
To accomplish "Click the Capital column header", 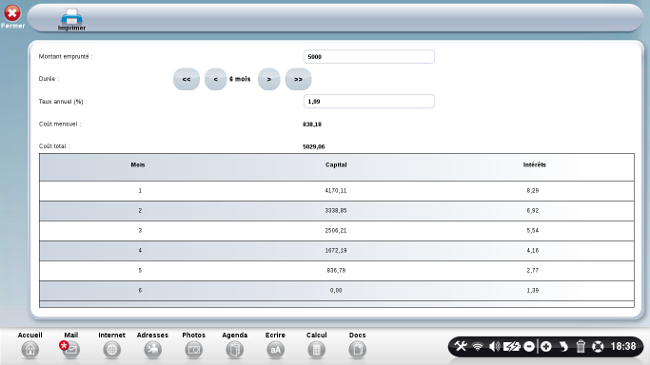I will [336, 165].
